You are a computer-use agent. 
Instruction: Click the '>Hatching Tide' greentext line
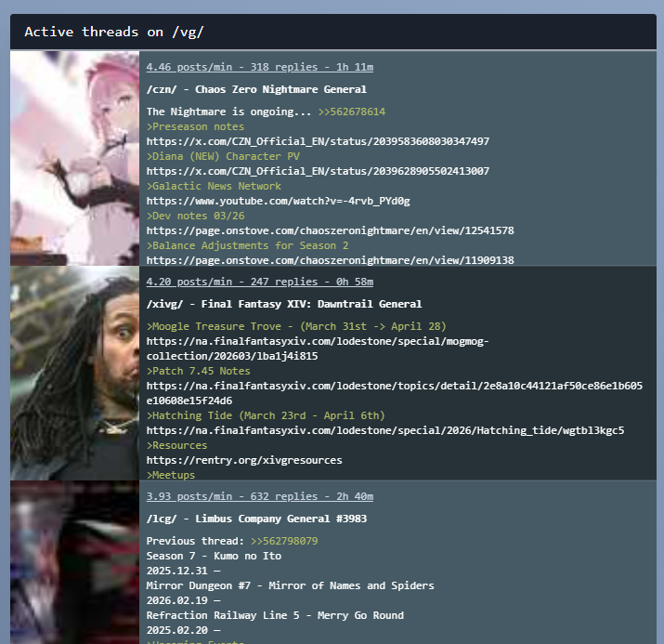pos(266,415)
